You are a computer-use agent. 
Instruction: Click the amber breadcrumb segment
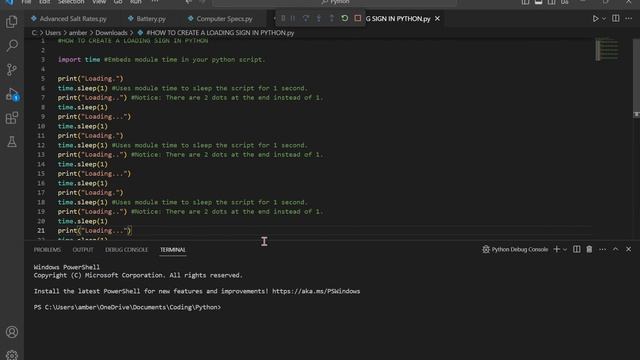coord(78,33)
